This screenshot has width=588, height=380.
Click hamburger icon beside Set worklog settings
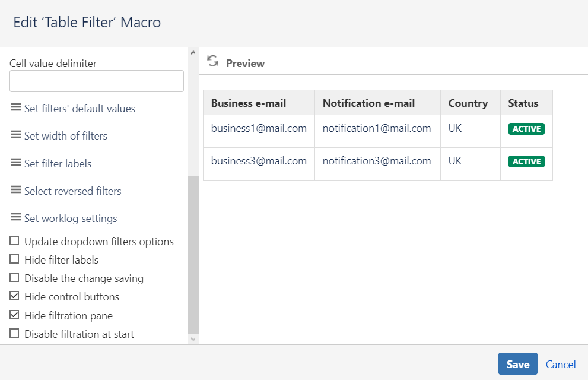(x=16, y=217)
